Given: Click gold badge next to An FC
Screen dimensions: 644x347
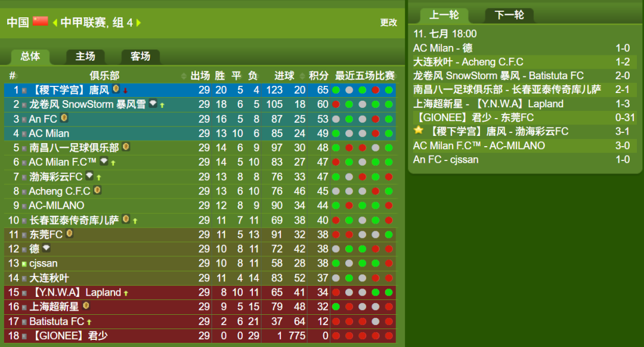Looking at the screenshot, I should tap(64, 118).
